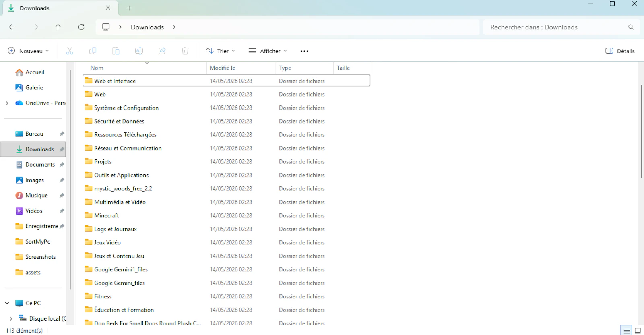Click chevron before Downloads in address bar

(120, 27)
